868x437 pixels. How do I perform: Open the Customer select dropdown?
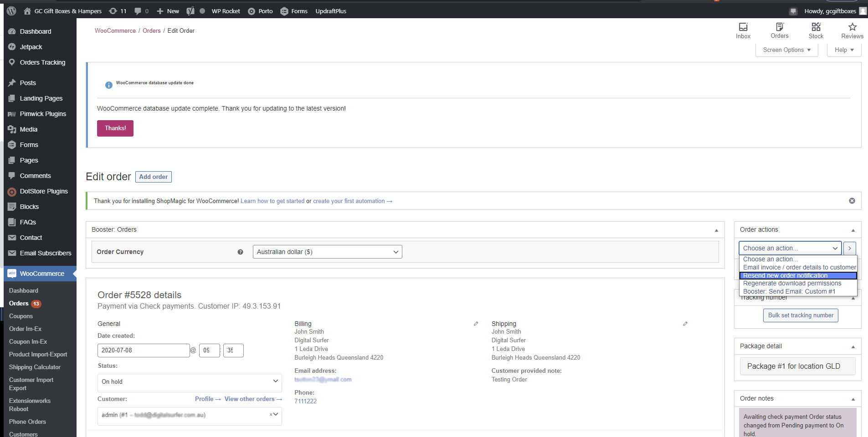click(x=190, y=415)
